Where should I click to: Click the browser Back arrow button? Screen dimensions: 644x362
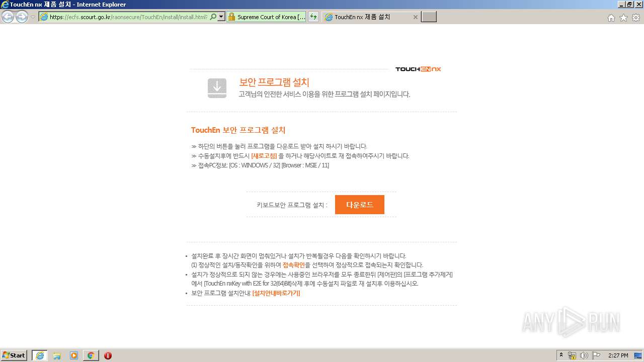(x=8, y=17)
